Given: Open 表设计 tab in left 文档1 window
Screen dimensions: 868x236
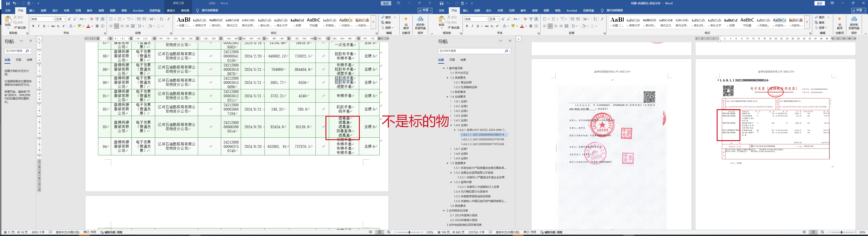Looking at the screenshot, I should pos(171,10).
